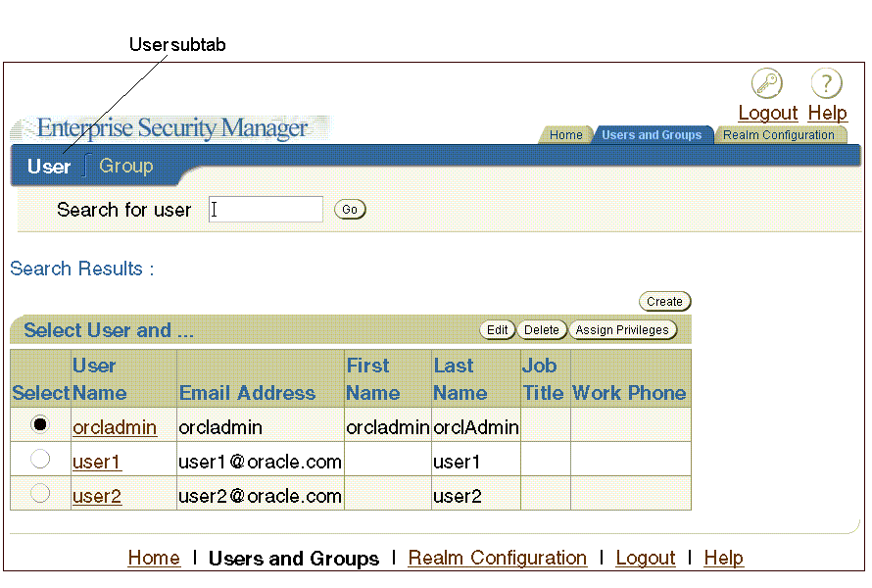Open the user2 user name link
Screen dimensions: 872x588
pos(97,496)
